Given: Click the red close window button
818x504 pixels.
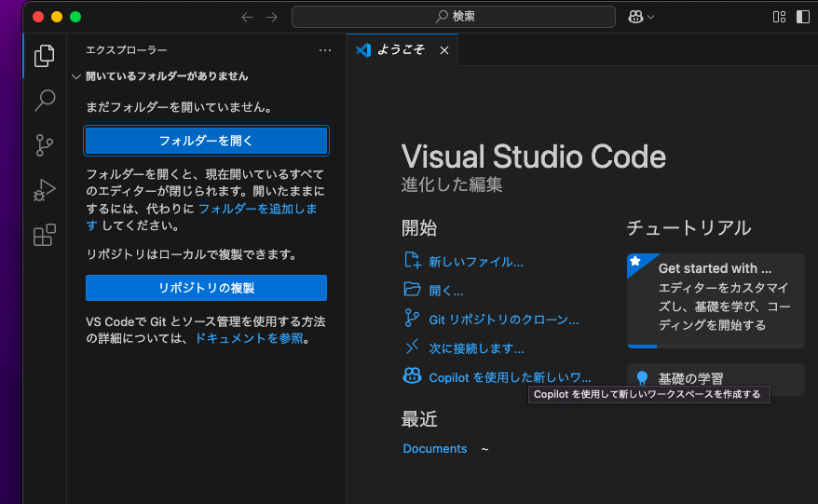Looking at the screenshot, I should coord(38,17).
